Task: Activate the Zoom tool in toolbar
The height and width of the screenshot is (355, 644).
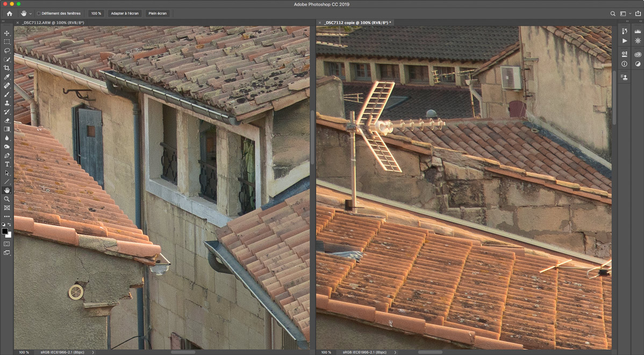Action: 7,199
